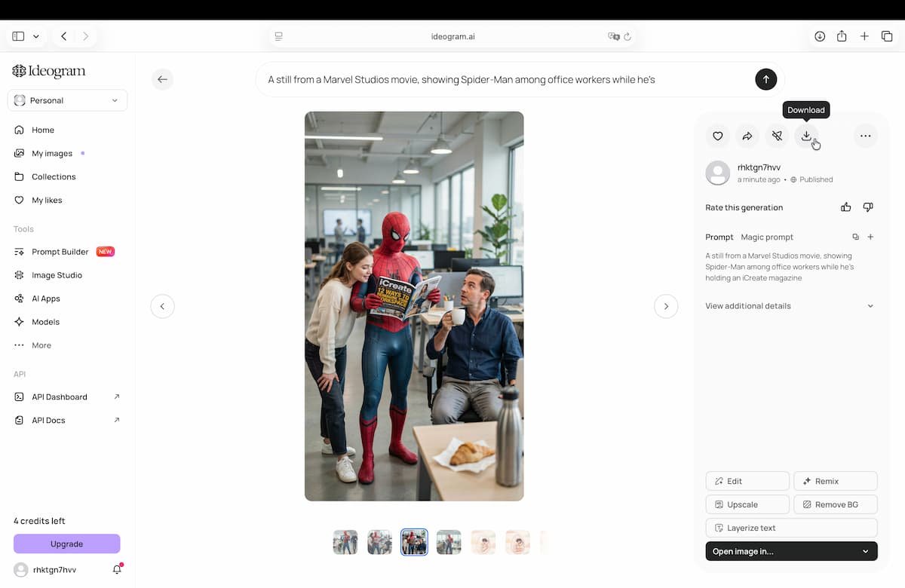
Task: Click the Ideogram logo
Action: [x=49, y=72]
